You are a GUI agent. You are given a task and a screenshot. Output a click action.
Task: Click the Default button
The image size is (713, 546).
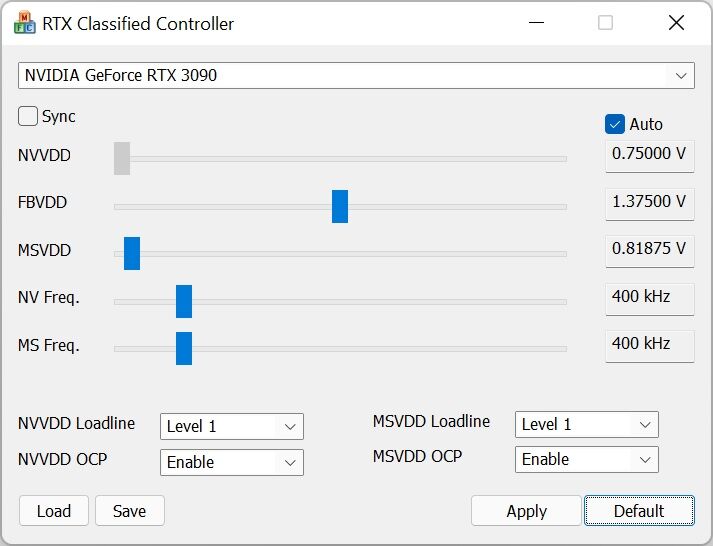tap(639, 511)
